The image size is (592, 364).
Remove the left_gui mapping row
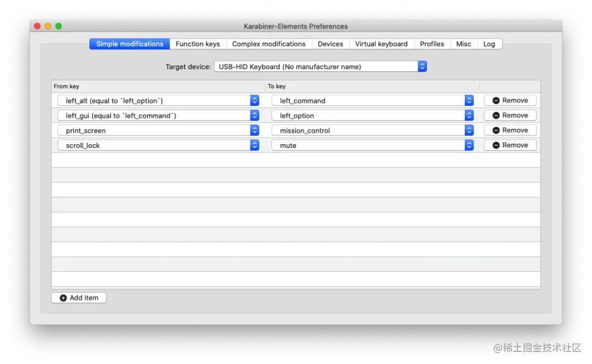510,115
